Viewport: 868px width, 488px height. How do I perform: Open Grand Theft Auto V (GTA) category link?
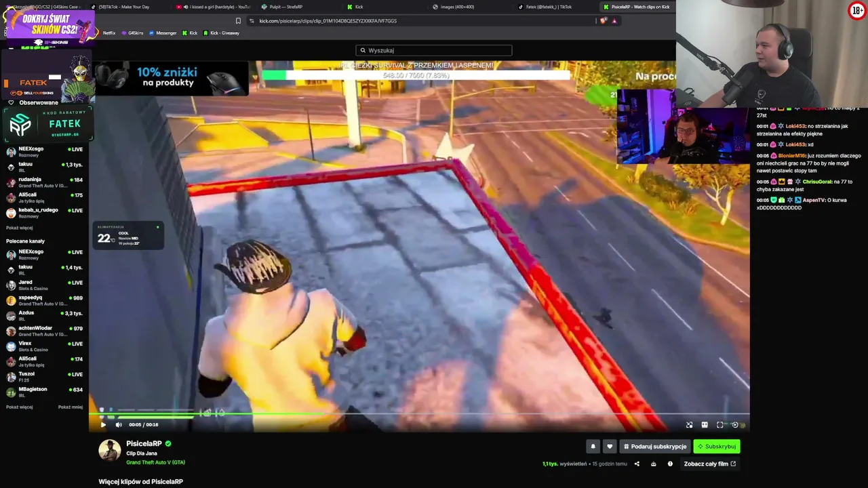(155, 463)
